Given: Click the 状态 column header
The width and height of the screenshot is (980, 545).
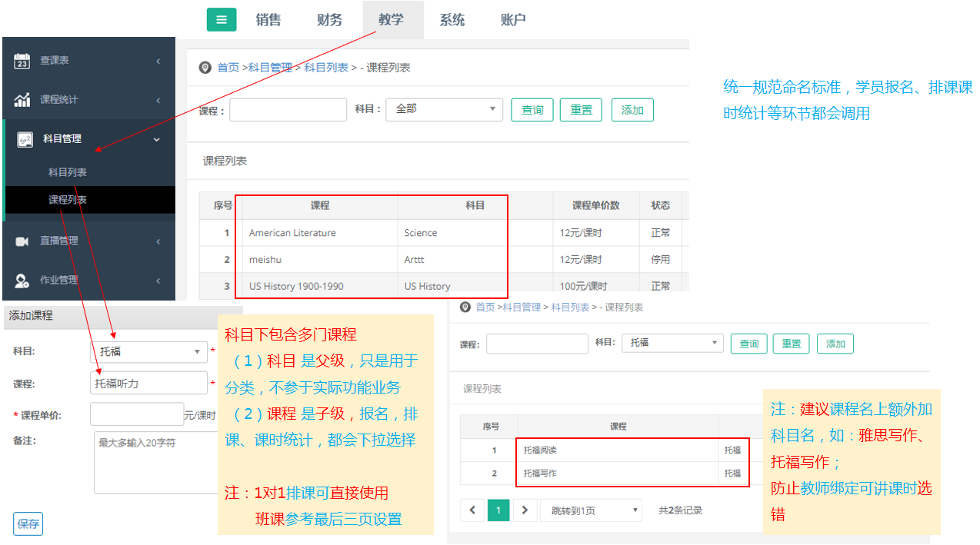Looking at the screenshot, I should pyautogui.click(x=660, y=206).
